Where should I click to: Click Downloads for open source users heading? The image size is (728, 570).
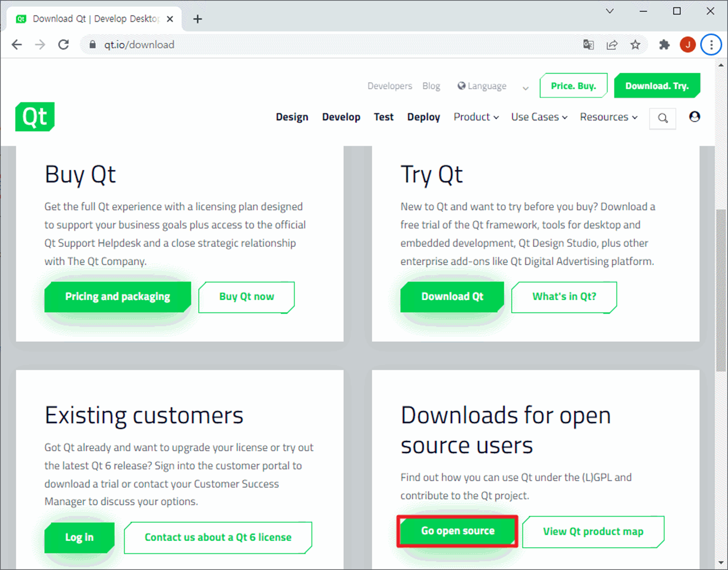[506, 430]
